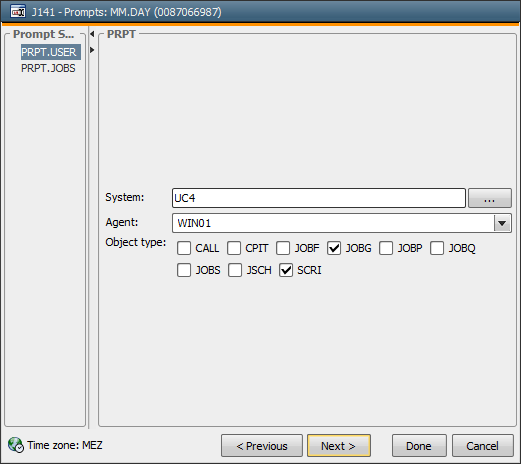Enable the JOBP checkbox
Viewport: 521px width, 464px height.
coord(386,248)
